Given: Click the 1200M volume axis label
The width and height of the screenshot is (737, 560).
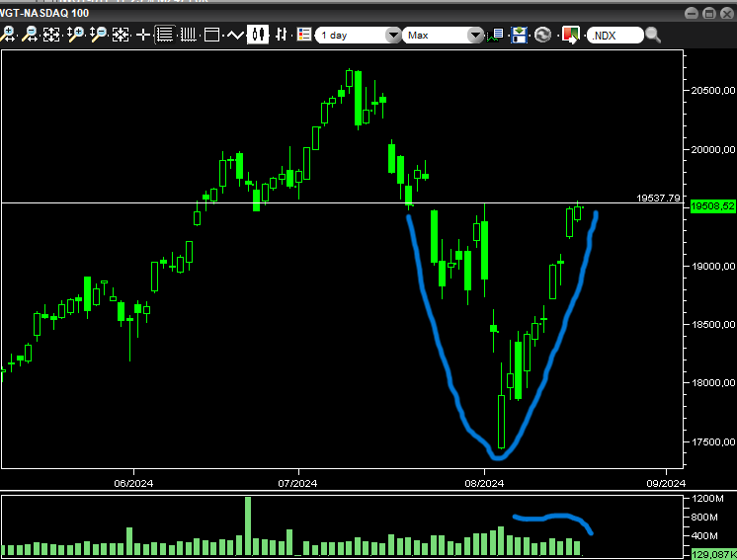Looking at the screenshot, I should click(707, 498).
